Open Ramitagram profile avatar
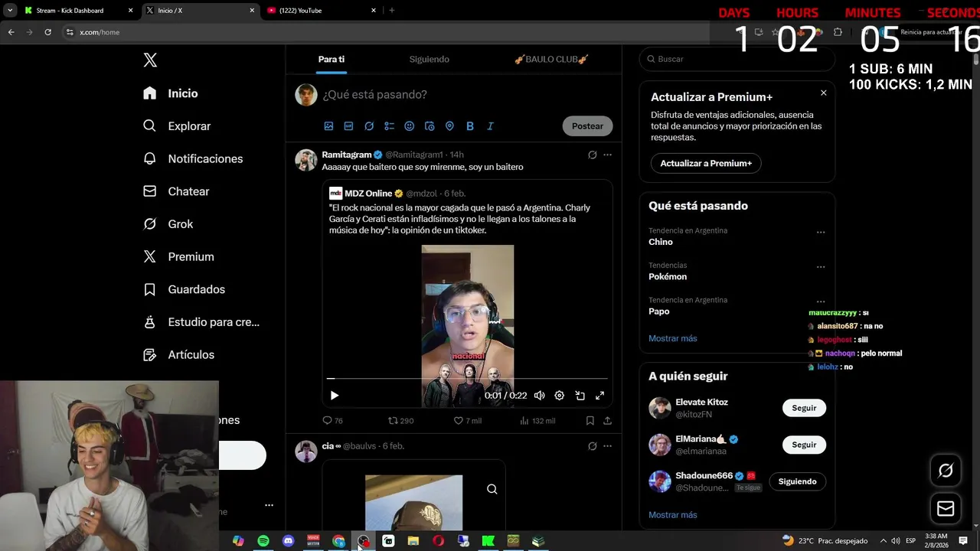Image resolution: width=980 pixels, height=551 pixels. 306,160
